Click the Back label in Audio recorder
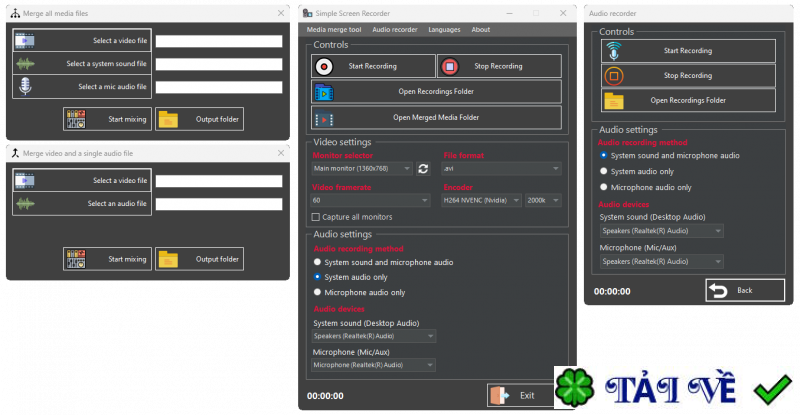Viewport: 800px width, 415px height. pyautogui.click(x=744, y=290)
